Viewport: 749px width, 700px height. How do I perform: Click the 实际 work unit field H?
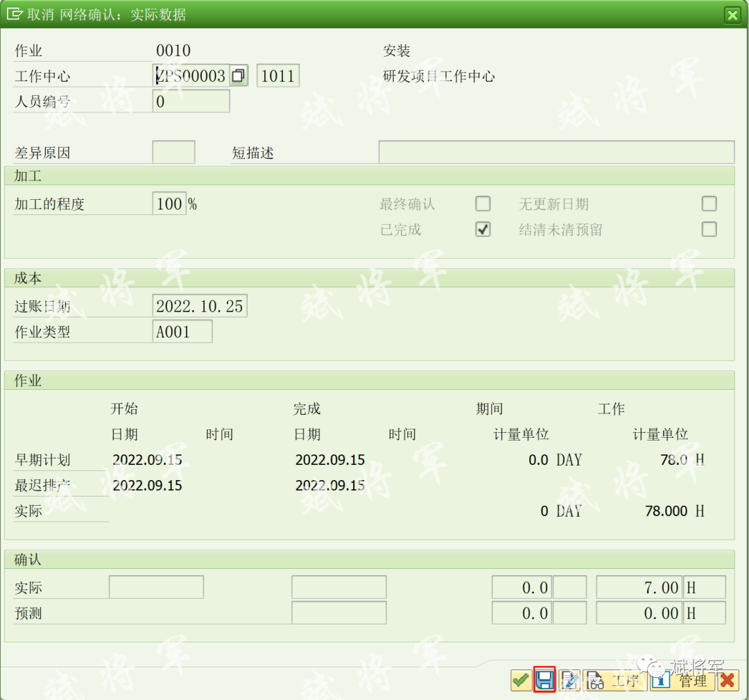tap(705, 587)
